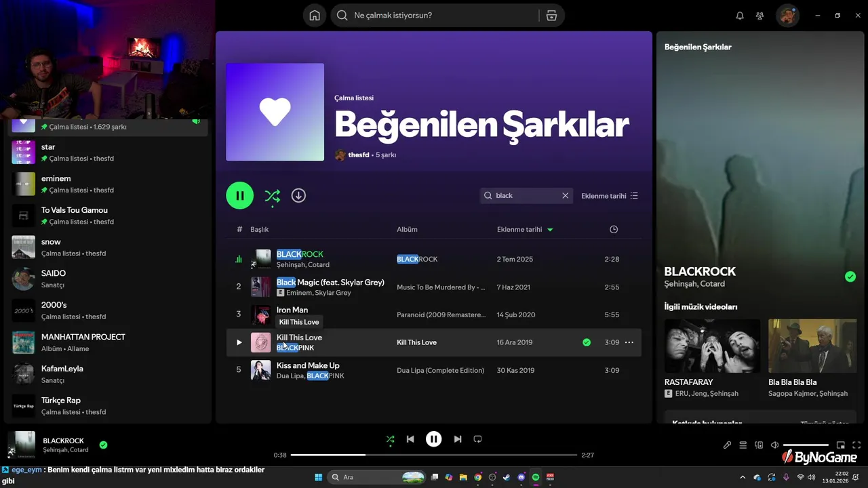
Task: Open RASTAFARAY music video thumbnail
Action: pyautogui.click(x=712, y=346)
